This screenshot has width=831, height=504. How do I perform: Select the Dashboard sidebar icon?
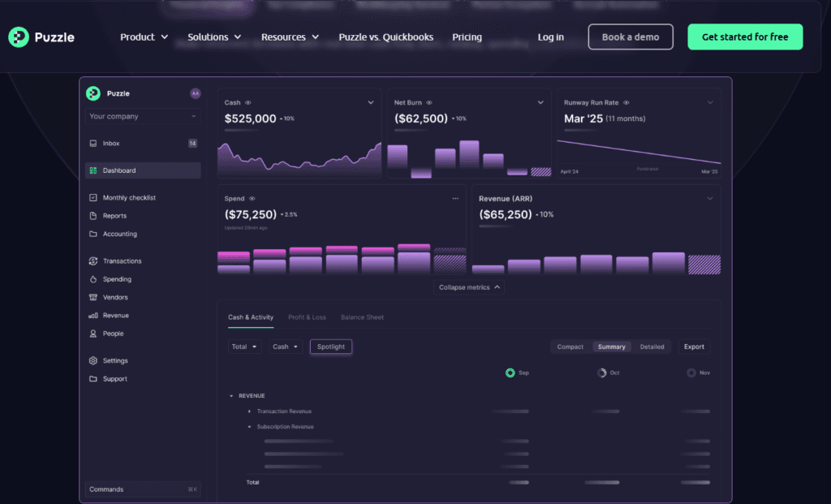93,170
